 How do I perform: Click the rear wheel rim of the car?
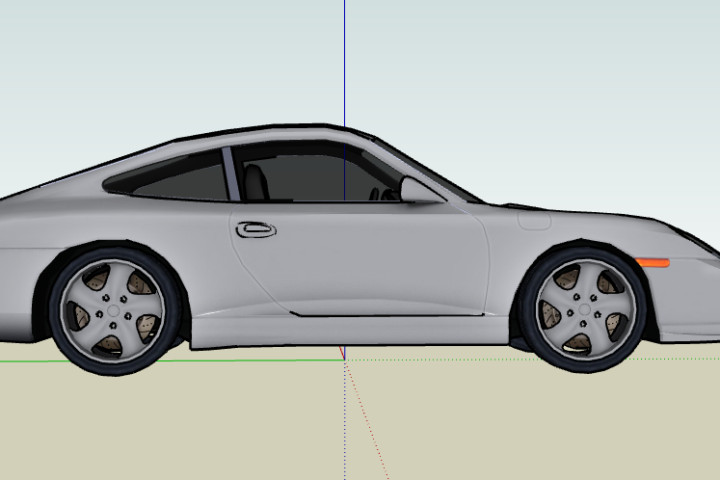pos(113,311)
